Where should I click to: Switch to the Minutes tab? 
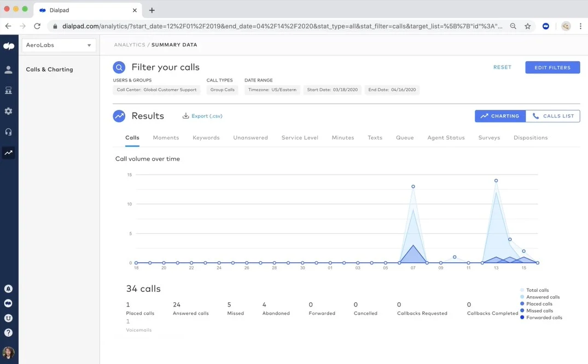pos(343,138)
